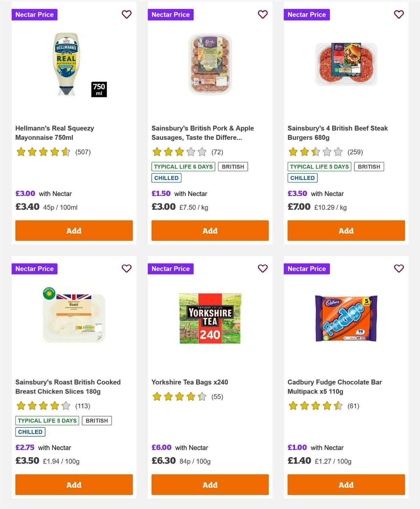The width and height of the screenshot is (420, 509).
Task: Click the Yorkshire Tea product image
Action: (210, 317)
